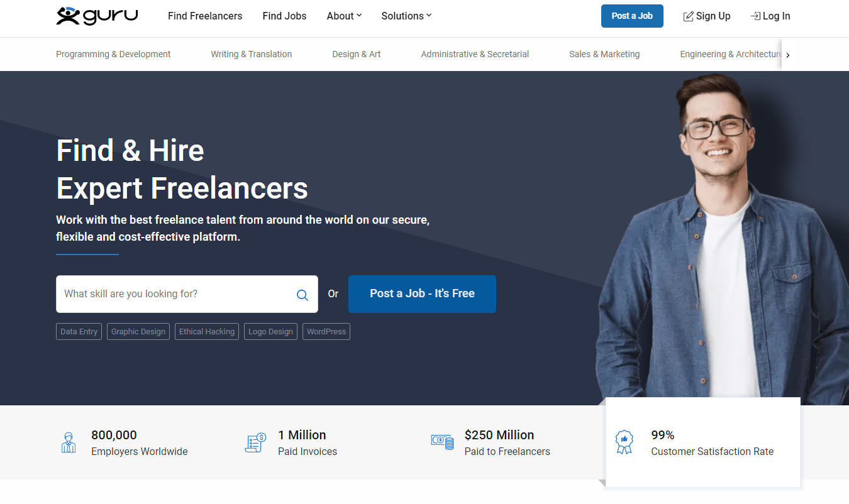Choose the WordPress skill tag

(x=326, y=332)
